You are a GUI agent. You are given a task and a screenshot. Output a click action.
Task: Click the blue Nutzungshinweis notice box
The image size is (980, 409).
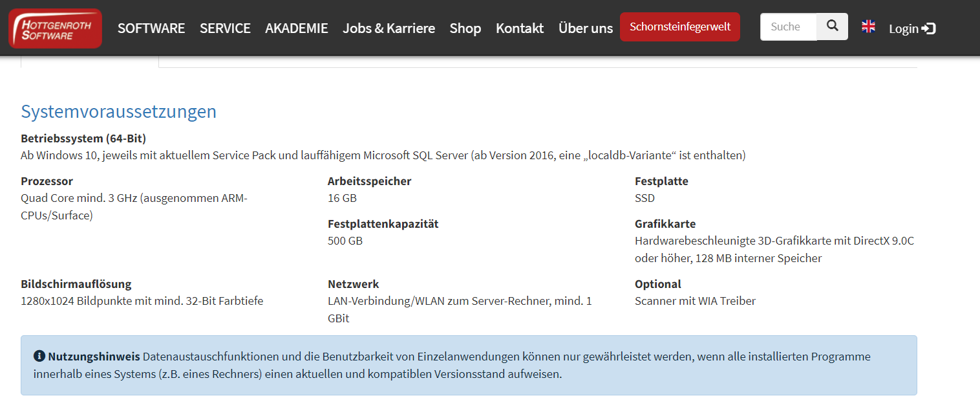(x=469, y=365)
